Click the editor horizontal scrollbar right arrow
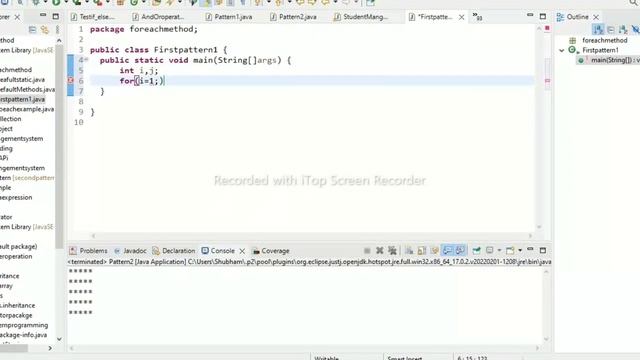Screen dimensions: 640x360 [530, 236]
